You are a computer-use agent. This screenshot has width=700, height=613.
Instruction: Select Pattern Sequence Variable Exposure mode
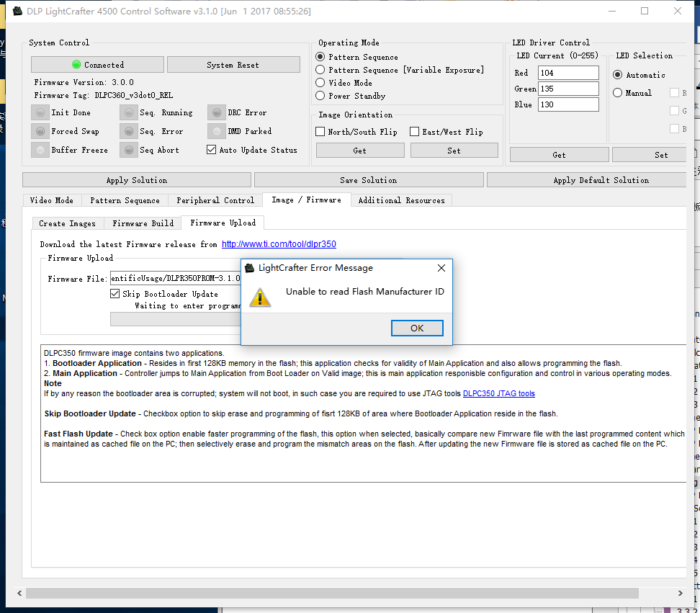pyautogui.click(x=320, y=70)
